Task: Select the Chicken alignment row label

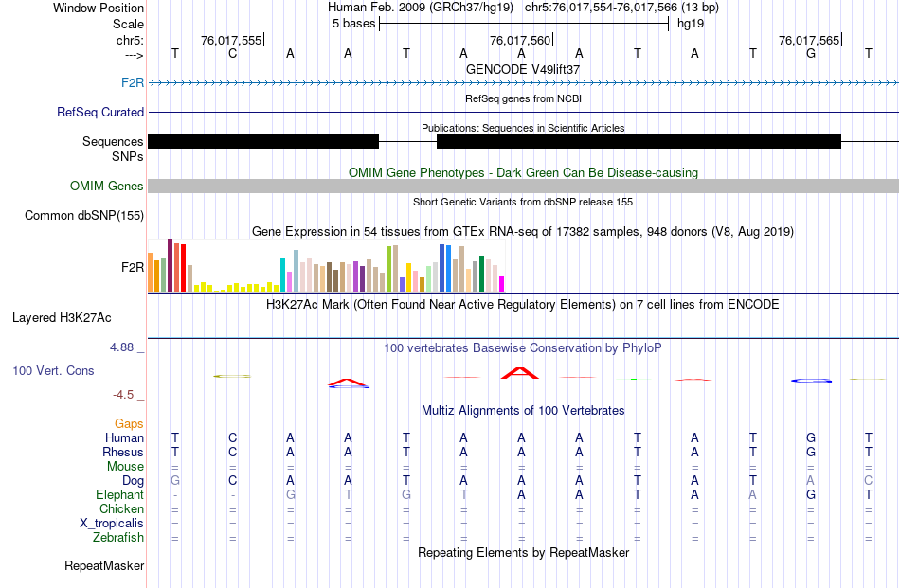Action: (x=121, y=508)
